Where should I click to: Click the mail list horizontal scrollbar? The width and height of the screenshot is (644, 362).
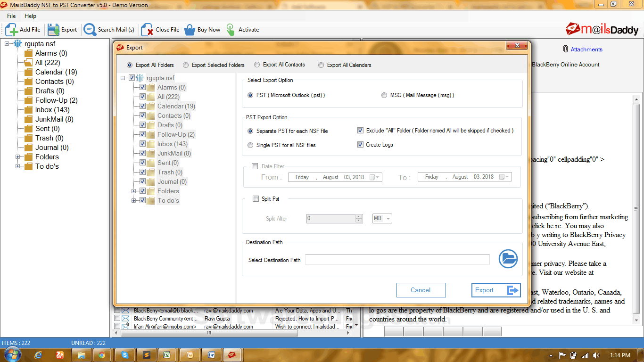click(210, 333)
